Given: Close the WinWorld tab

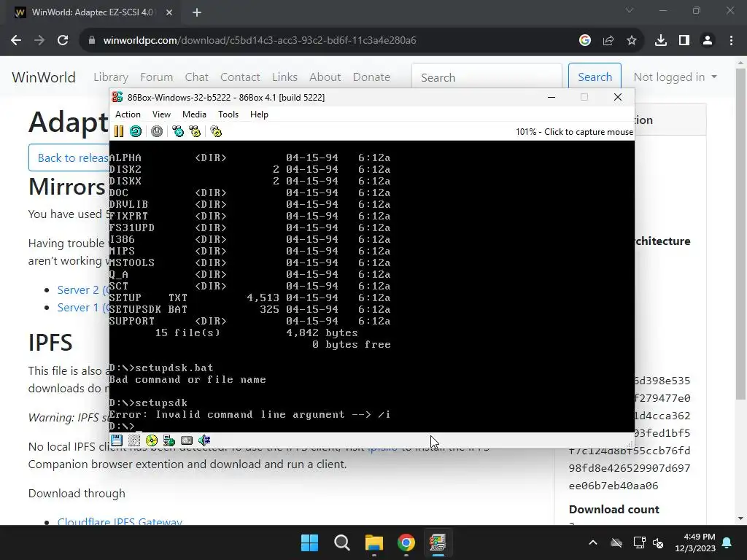Looking at the screenshot, I should pyautogui.click(x=169, y=12).
